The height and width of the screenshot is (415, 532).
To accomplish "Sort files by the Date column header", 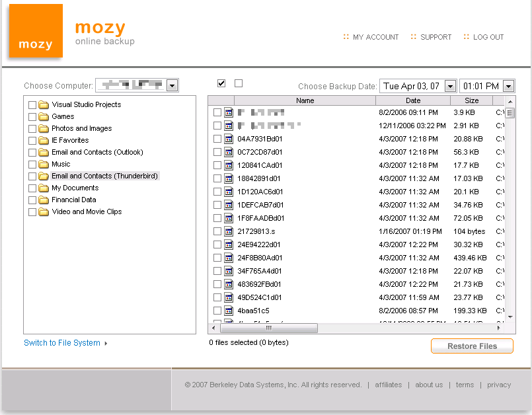I will (413, 100).
